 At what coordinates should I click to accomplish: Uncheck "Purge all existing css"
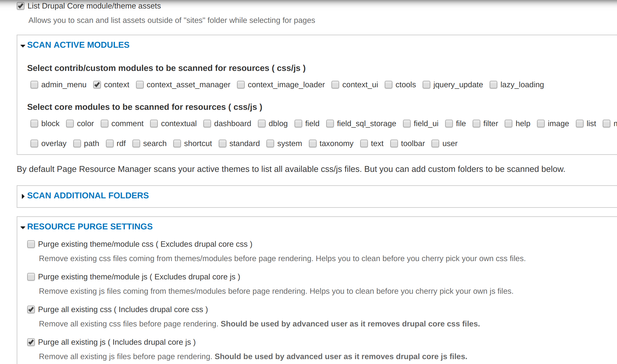click(x=31, y=309)
